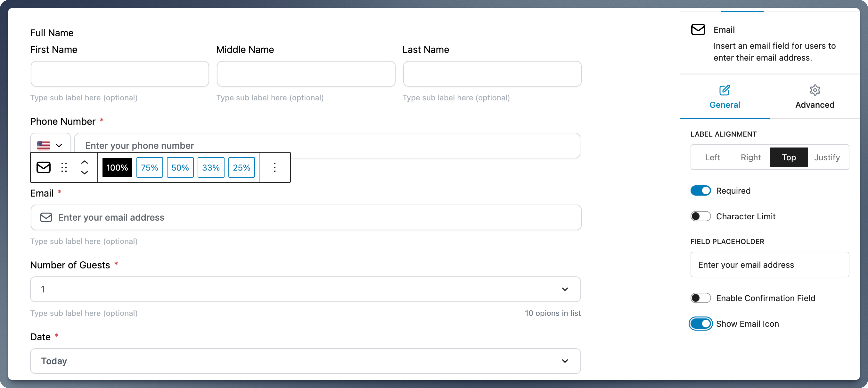Click the First Name input field
Image resolution: width=868 pixels, height=388 pixels.
tap(119, 73)
